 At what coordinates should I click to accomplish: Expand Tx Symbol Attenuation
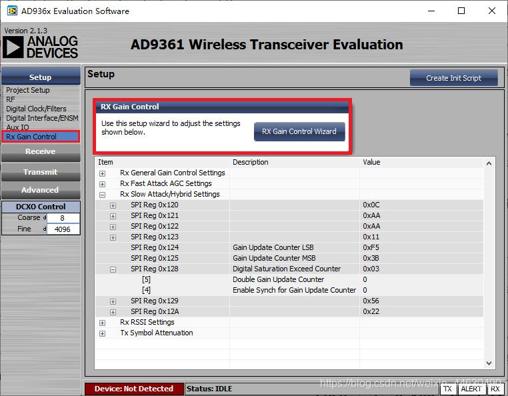[x=102, y=333]
